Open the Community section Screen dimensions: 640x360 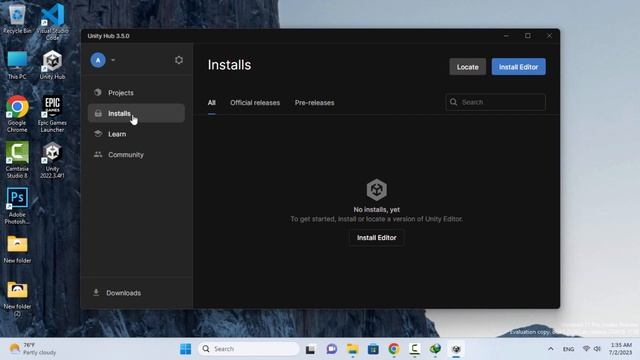click(136, 155)
